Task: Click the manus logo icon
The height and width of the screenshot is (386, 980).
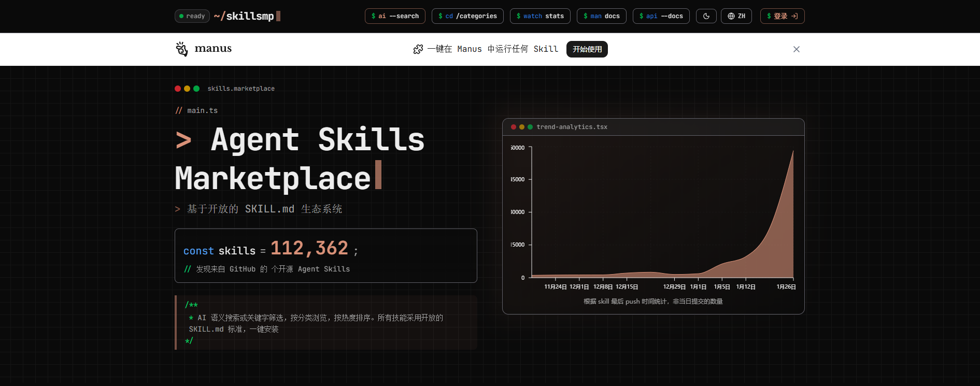Action: (182, 49)
